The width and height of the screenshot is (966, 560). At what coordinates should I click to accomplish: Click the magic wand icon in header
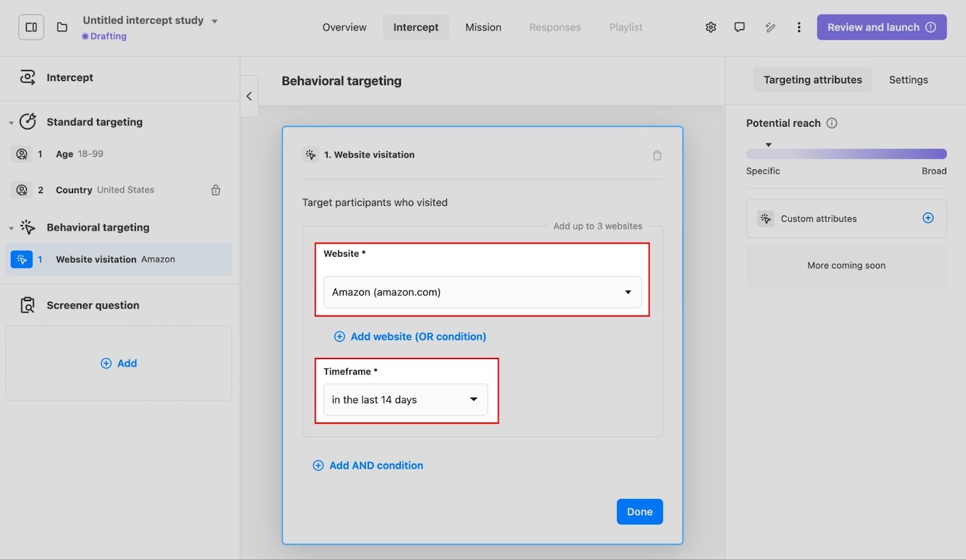(x=770, y=27)
